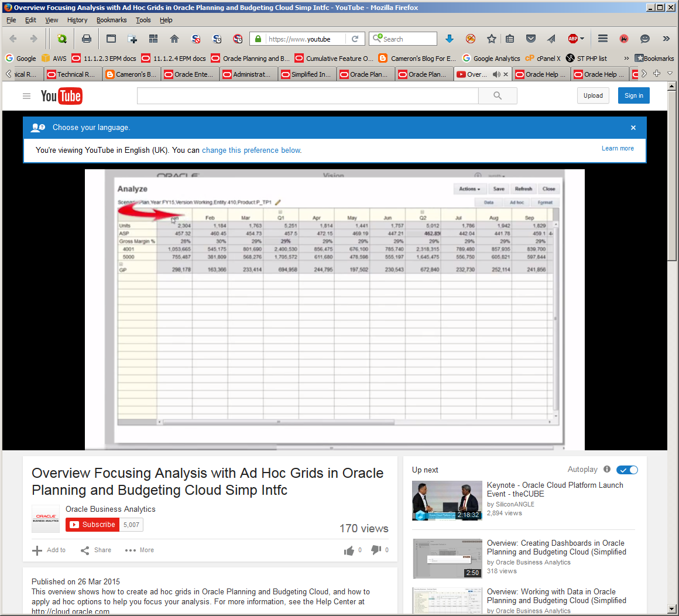Expand overflow bookmarks toolbar chevron
Screen dimensions: 679x616
coord(626,58)
